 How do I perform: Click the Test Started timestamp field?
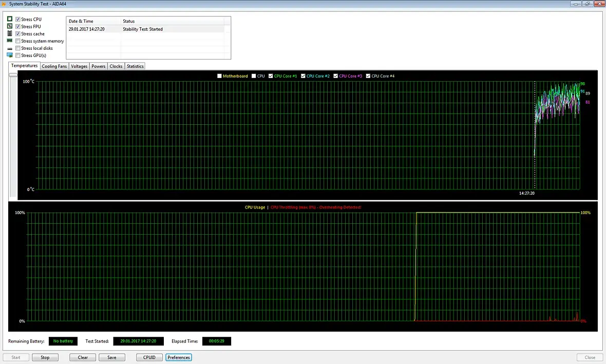click(138, 341)
